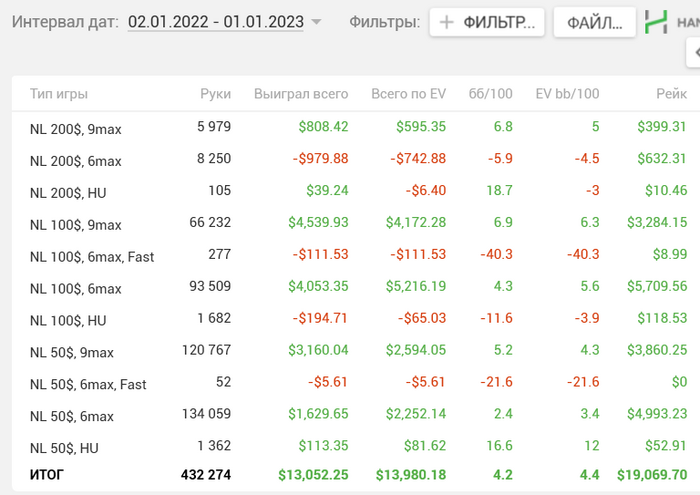Sort by бб/100 column header
Image resolution: width=700 pixels, height=495 pixels.
click(490, 94)
